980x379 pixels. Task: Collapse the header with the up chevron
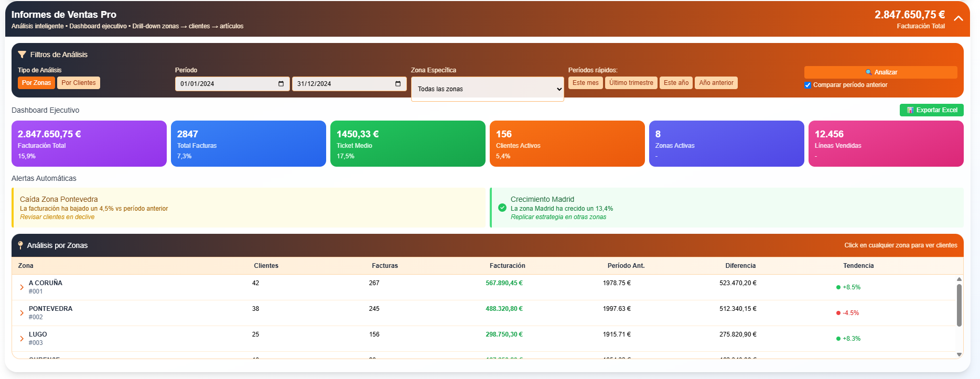(x=959, y=18)
